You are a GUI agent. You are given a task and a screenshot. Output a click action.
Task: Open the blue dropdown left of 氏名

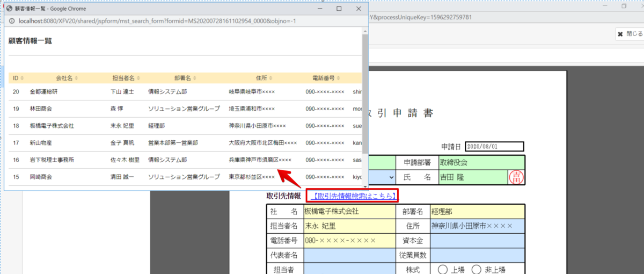380,177
